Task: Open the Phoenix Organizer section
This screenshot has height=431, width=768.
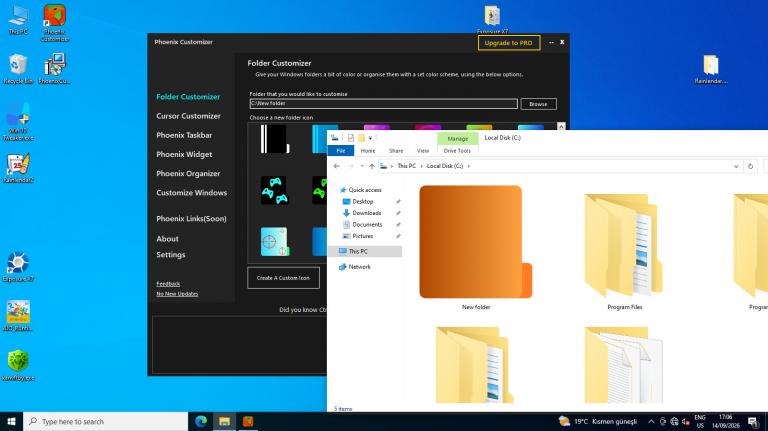Action: pyautogui.click(x=188, y=173)
